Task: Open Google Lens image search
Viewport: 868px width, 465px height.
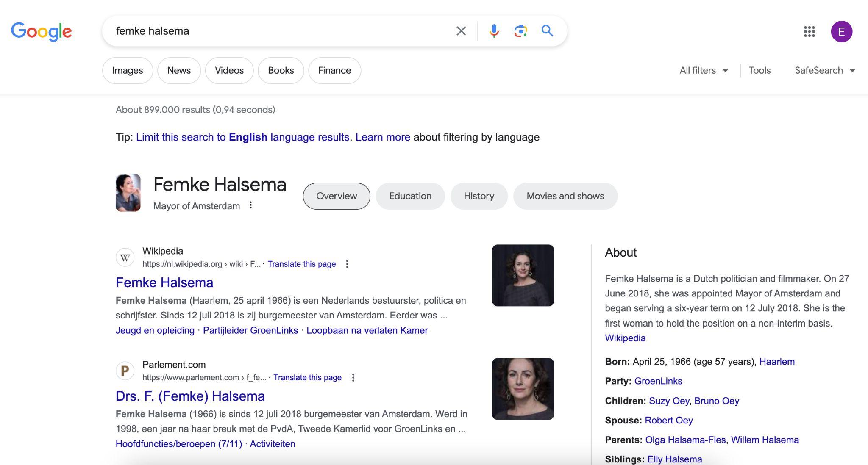Action: (x=520, y=31)
